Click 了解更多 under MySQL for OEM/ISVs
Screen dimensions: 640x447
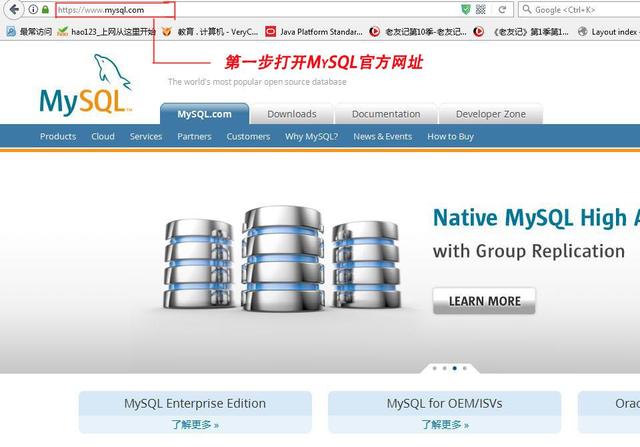coord(445,425)
